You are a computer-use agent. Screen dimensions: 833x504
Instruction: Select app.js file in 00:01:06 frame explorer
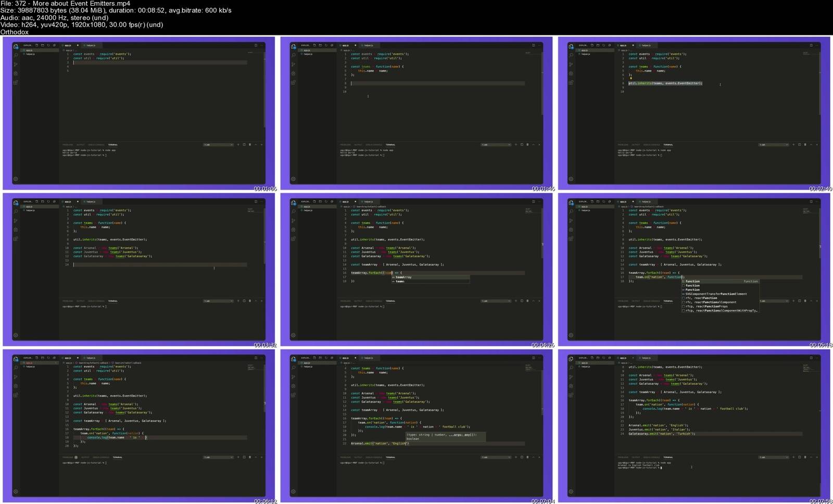point(41,51)
